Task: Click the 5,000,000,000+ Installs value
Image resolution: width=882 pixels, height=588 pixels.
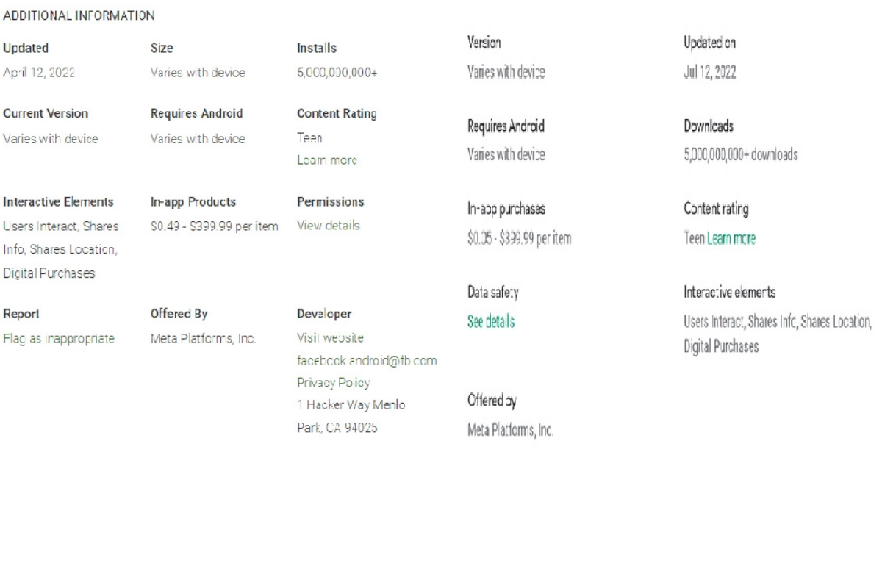Action: pyautogui.click(x=337, y=73)
